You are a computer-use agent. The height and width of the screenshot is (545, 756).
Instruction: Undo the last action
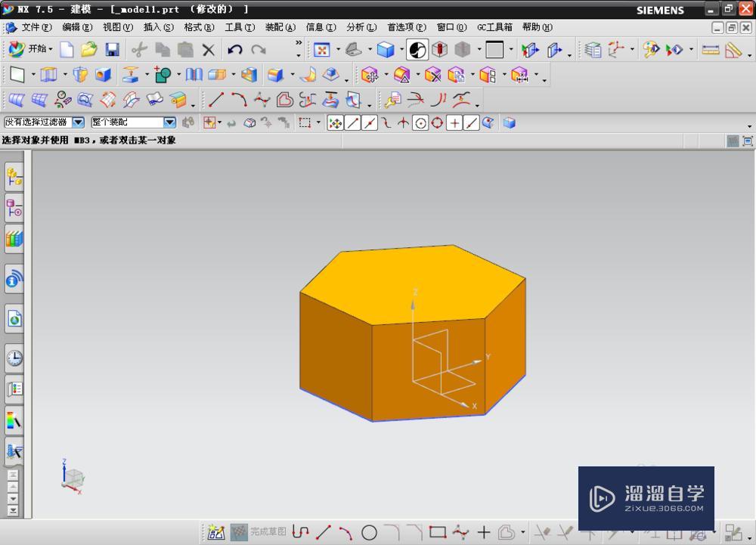tap(235, 50)
